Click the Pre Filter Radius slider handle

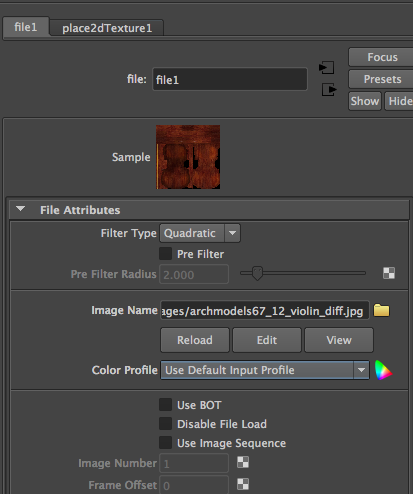click(x=257, y=273)
